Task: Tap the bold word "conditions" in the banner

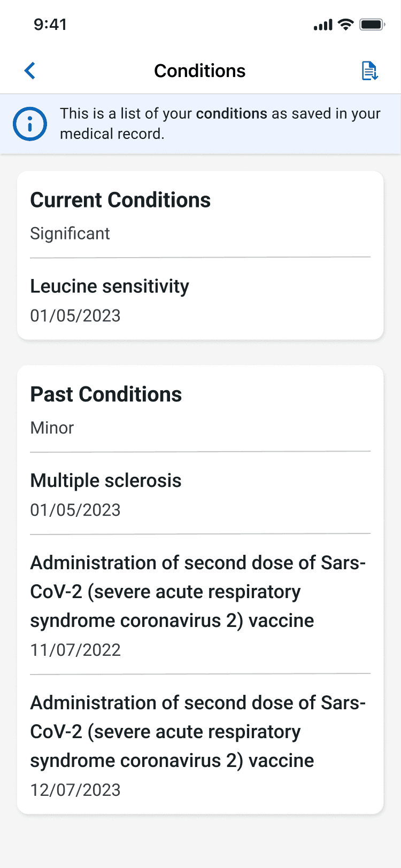Action: point(232,114)
